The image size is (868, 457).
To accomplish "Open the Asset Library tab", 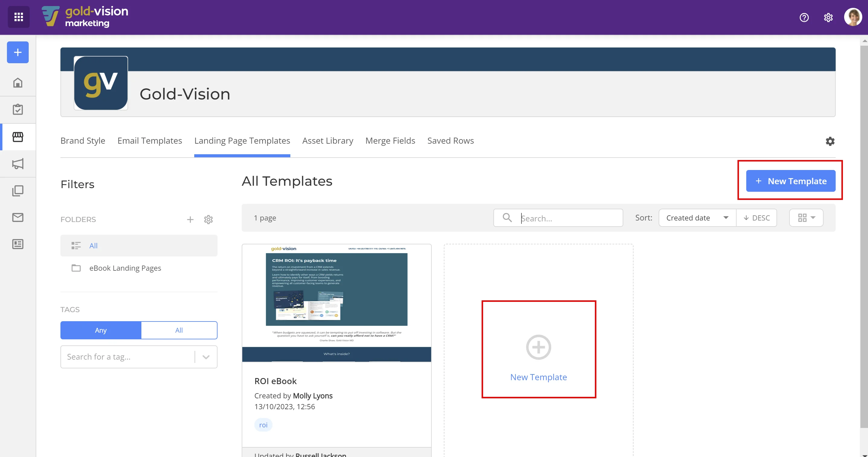I will click(328, 141).
